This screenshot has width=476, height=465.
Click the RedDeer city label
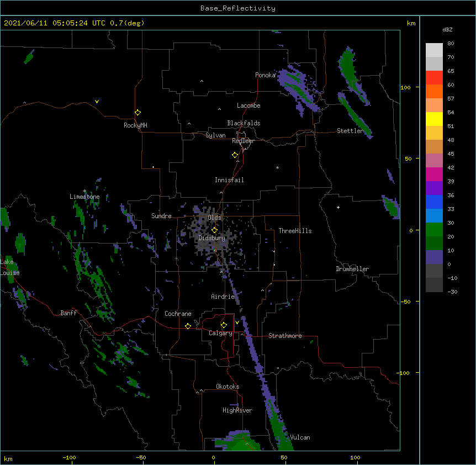click(x=243, y=141)
